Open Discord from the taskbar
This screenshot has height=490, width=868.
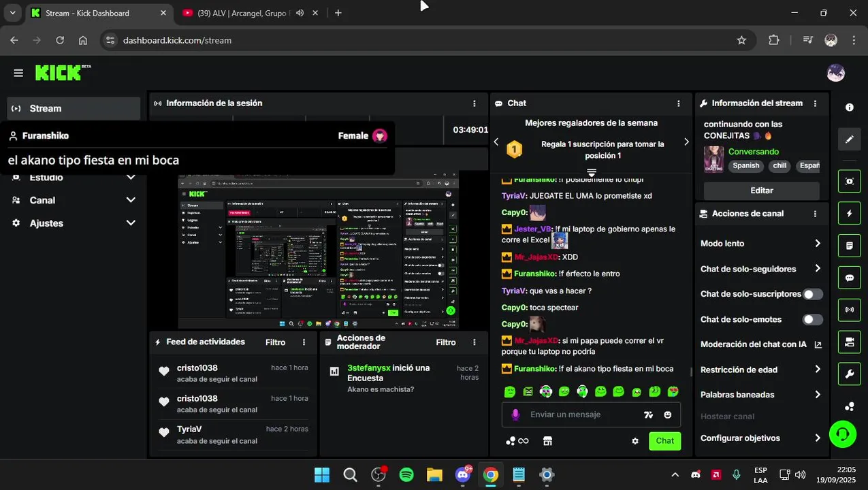pos(463,475)
